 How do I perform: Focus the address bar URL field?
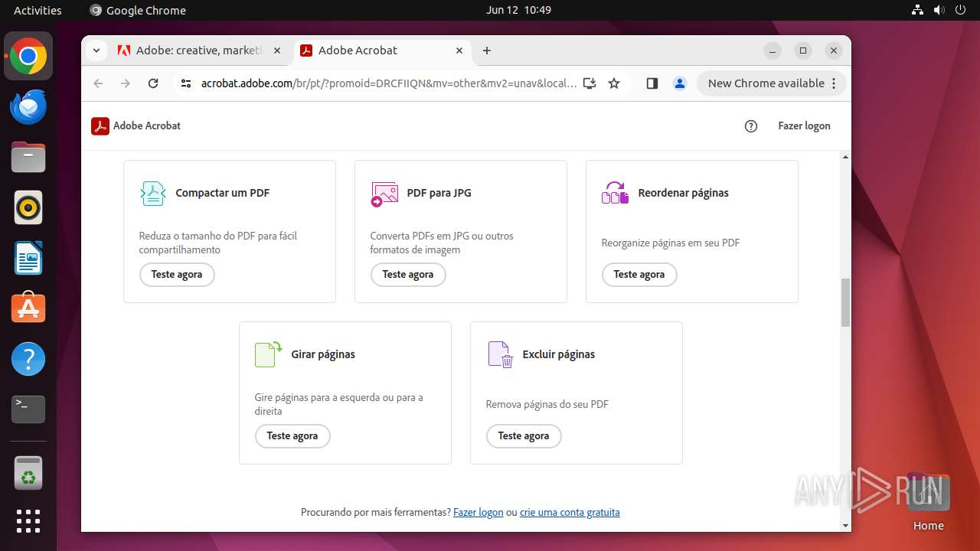(x=389, y=83)
